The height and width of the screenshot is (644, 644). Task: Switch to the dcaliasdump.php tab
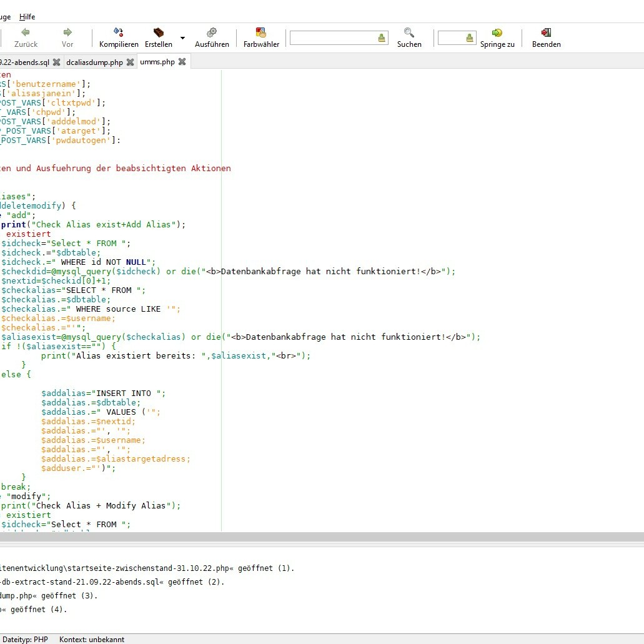tap(94, 62)
